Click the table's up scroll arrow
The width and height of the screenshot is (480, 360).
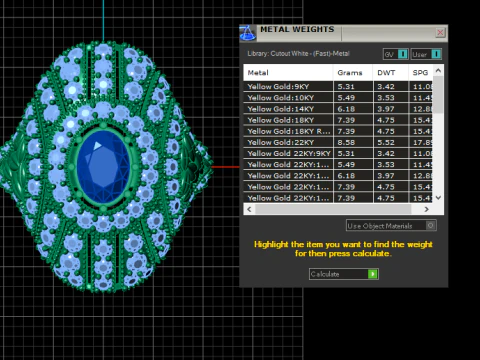click(x=438, y=71)
